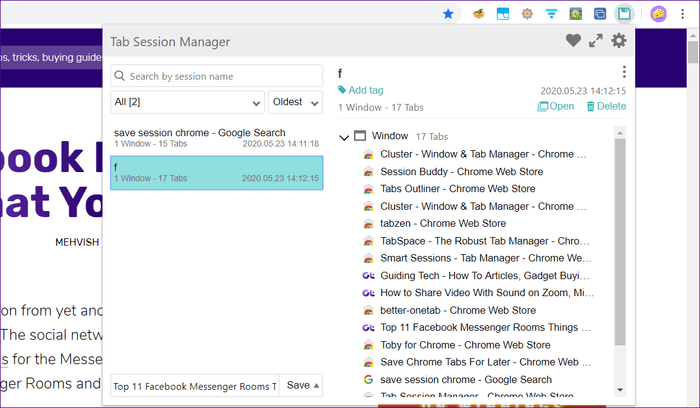This screenshot has height=408, width=700.
Task: Click the green extension icon in toolbar
Action: pos(575,14)
